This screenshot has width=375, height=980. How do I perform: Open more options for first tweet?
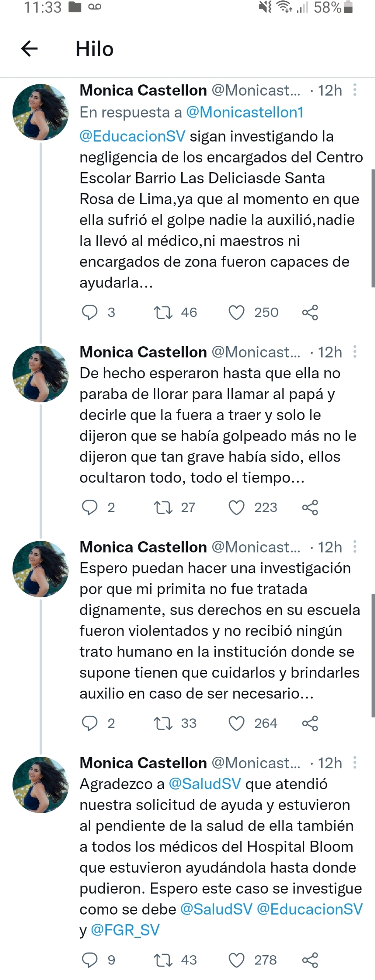[x=355, y=90]
